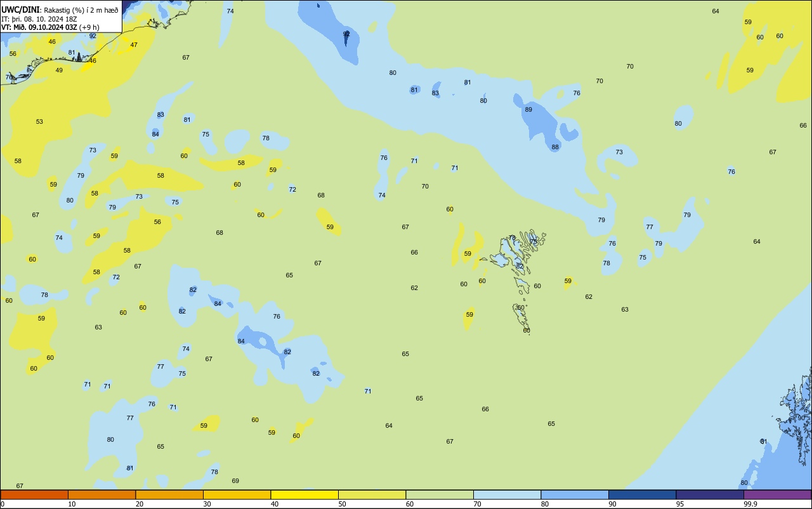Image resolution: width=812 pixels, height=509 pixels.
Task: Select the 95 legend tick label
Action: tap(681, 504)
